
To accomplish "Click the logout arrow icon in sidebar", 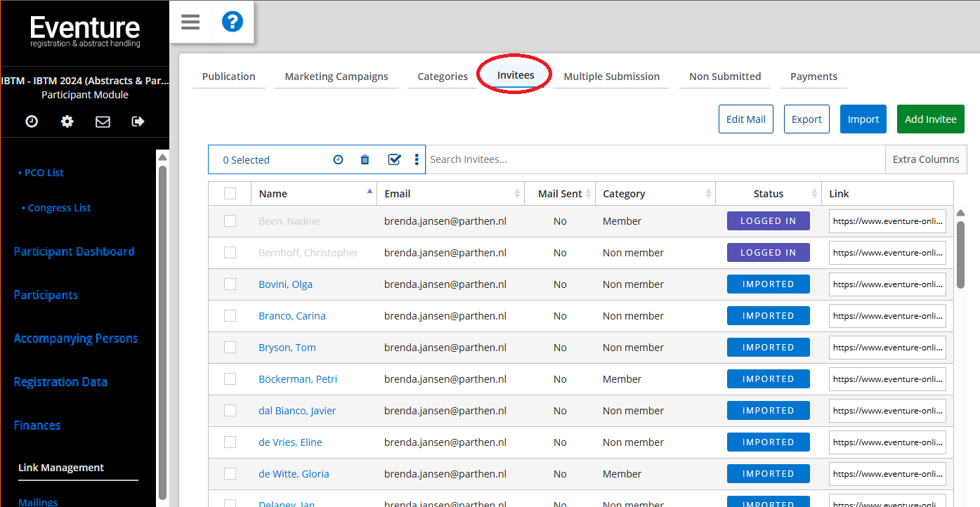I will coord(138,121).
